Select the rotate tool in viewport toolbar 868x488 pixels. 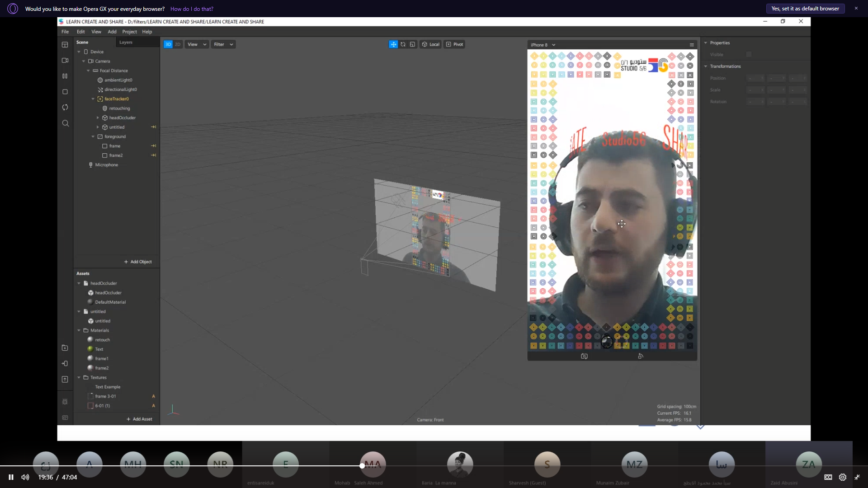403,44
